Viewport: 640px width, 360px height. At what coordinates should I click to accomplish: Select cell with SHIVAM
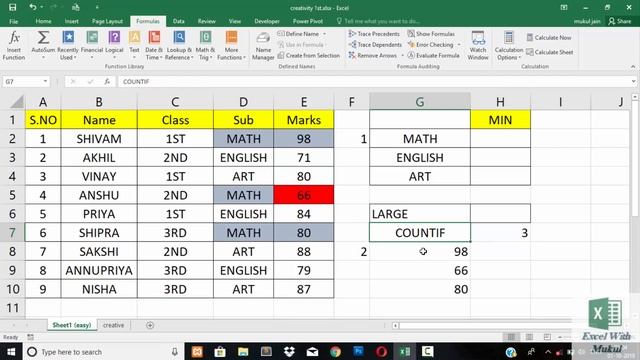click(x=99, y=139)
